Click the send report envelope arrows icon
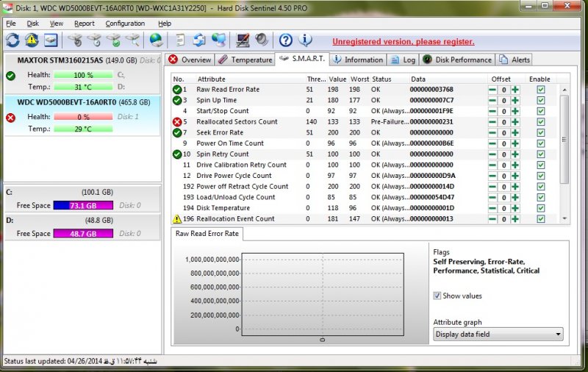Screen dimensions: 588x372 point(199,40)
